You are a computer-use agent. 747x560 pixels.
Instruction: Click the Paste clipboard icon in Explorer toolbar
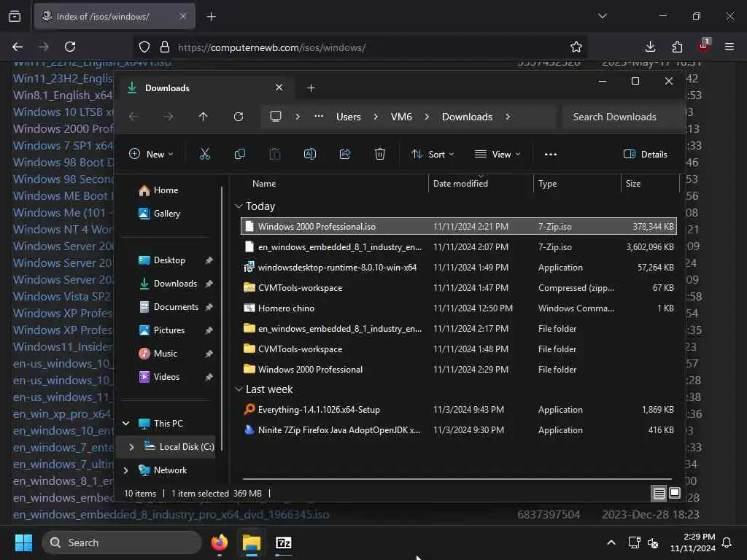click(275, 154)
